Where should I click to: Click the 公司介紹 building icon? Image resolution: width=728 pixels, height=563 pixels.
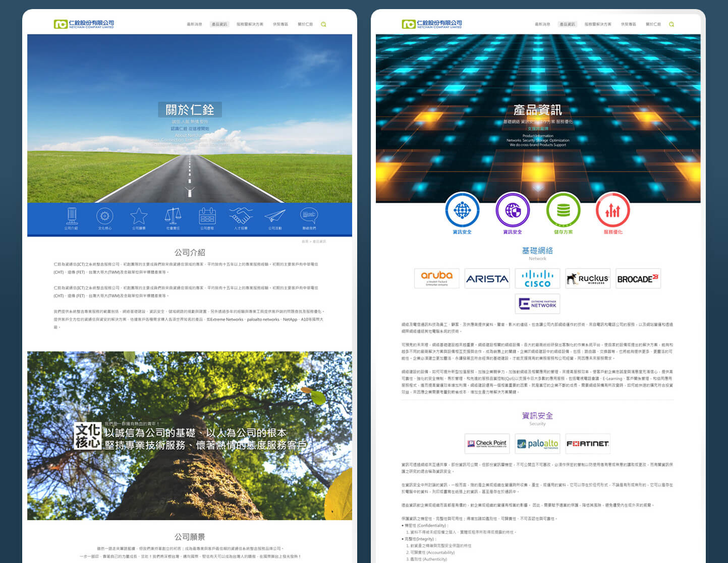click(x=71, y=216)
